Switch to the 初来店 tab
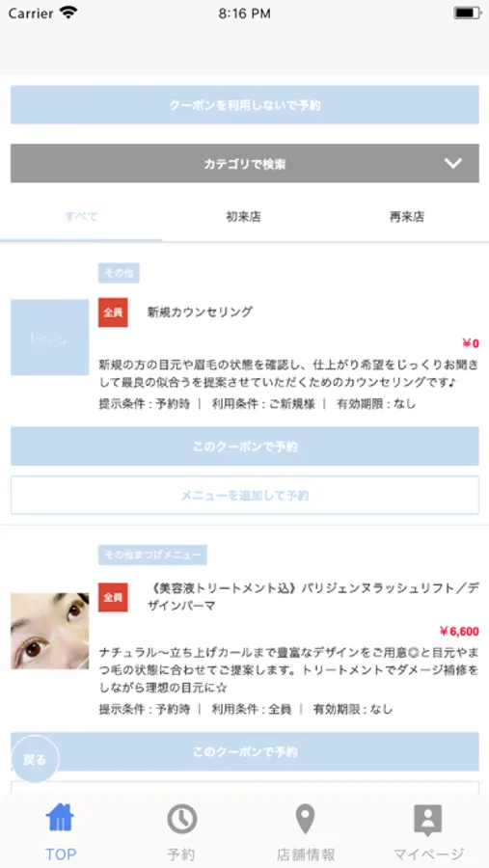Image resolution: width=489 pixels, height=868 pixels. click(243, 217)
